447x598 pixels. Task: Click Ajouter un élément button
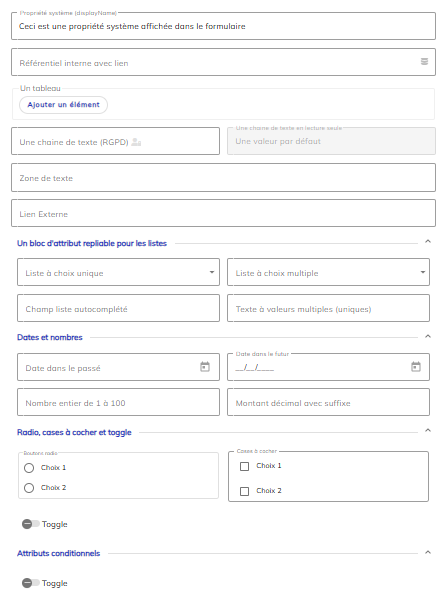63,105
